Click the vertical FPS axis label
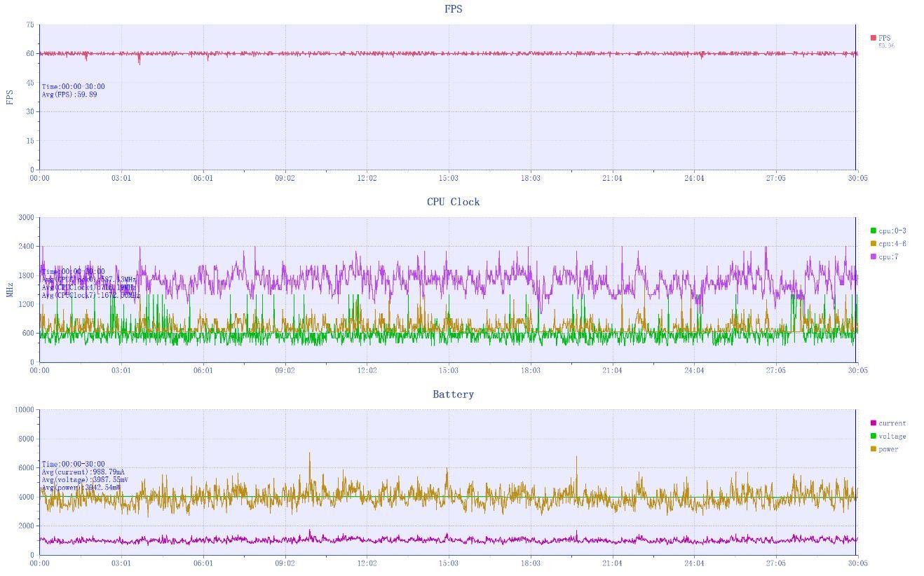This screenshot has width=924, height=576. pyautogui.click(x=10, y=97)
